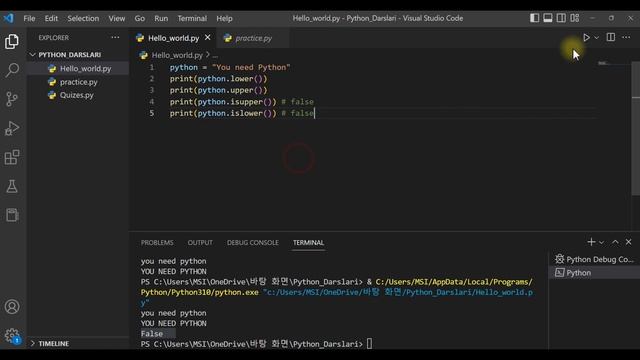
Task: Open the Go menu
Action: 140,18
